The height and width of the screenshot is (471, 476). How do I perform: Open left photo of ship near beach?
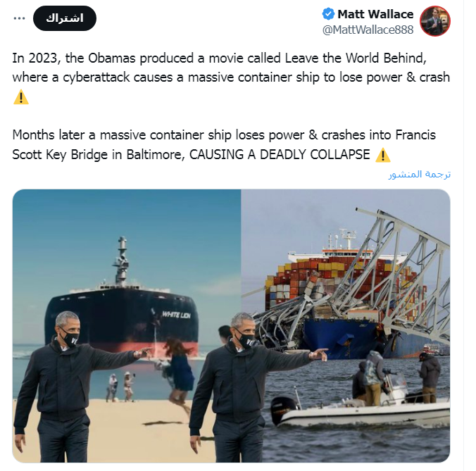click(x=127, y=326)
